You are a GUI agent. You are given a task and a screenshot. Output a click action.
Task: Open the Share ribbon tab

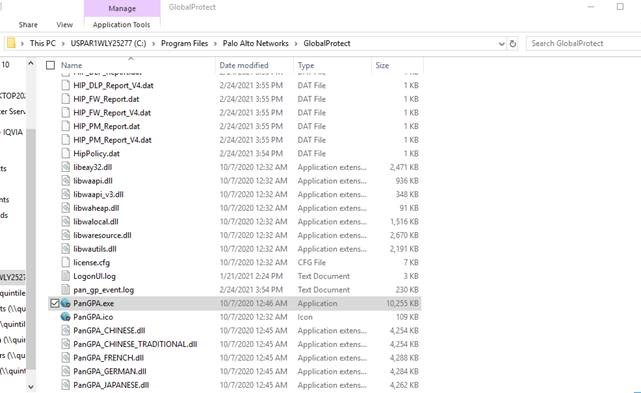(28, 25)
